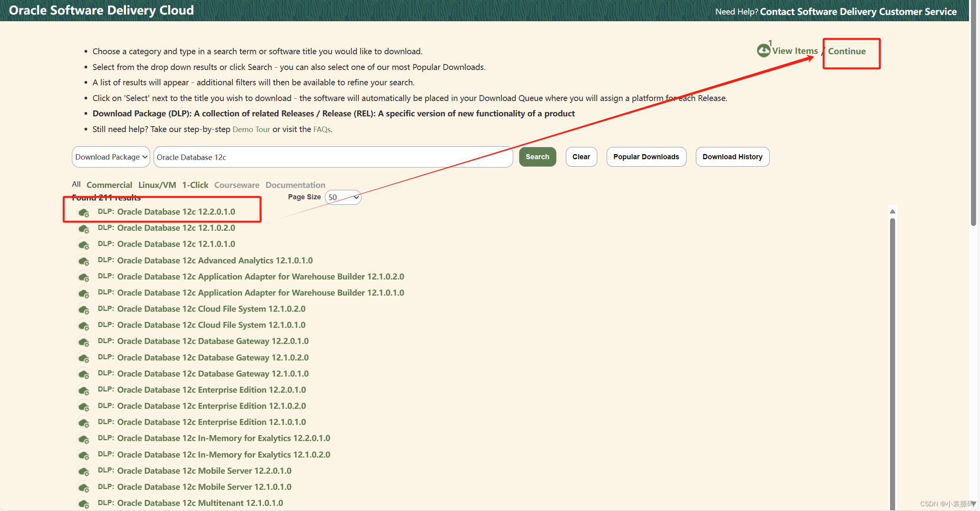
Task: Click the Oracle Software Delivery Cloud title
Action: [101, 10]
